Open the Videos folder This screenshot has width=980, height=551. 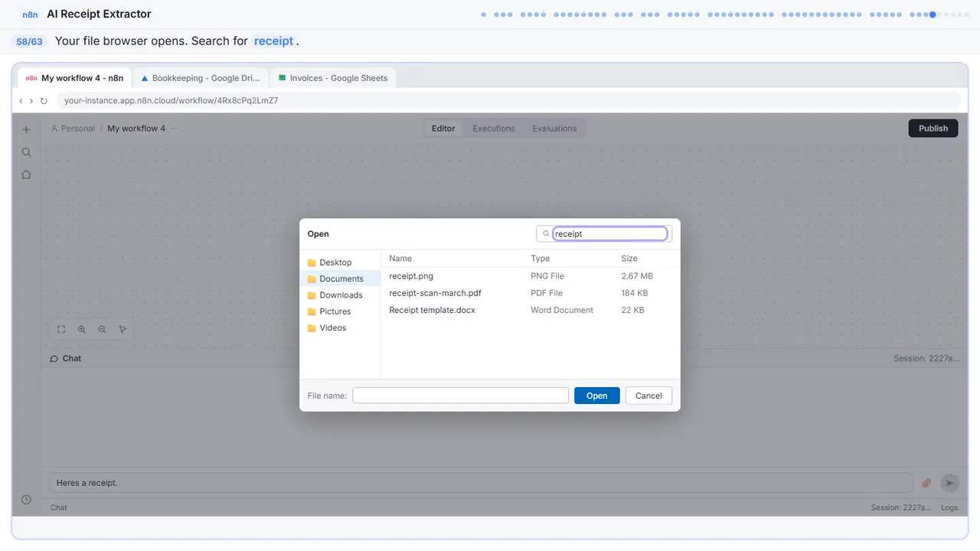click(x=340, y=328)
